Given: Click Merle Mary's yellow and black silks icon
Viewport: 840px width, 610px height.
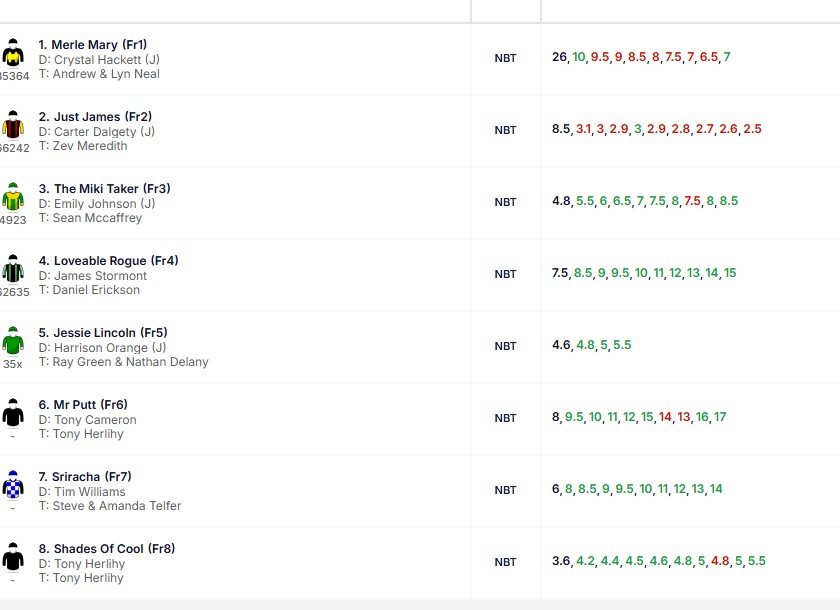Looking at the screenshot, I should pyautogui.click(x=13, y=53).
